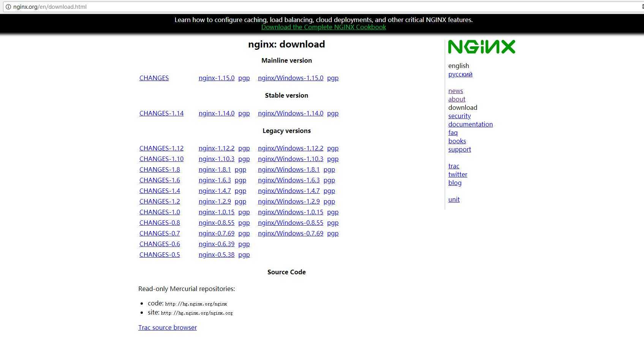Download nginx/Windows-1.2.9

289,201
